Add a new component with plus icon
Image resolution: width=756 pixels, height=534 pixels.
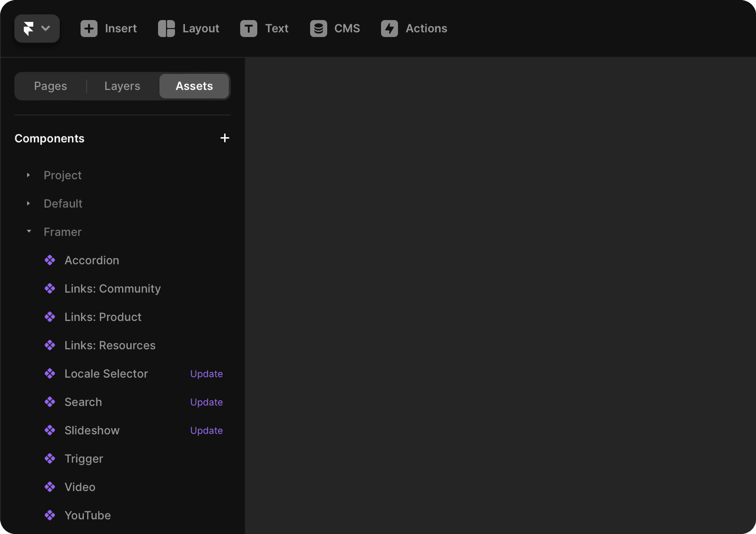click(x=225, y=138)
